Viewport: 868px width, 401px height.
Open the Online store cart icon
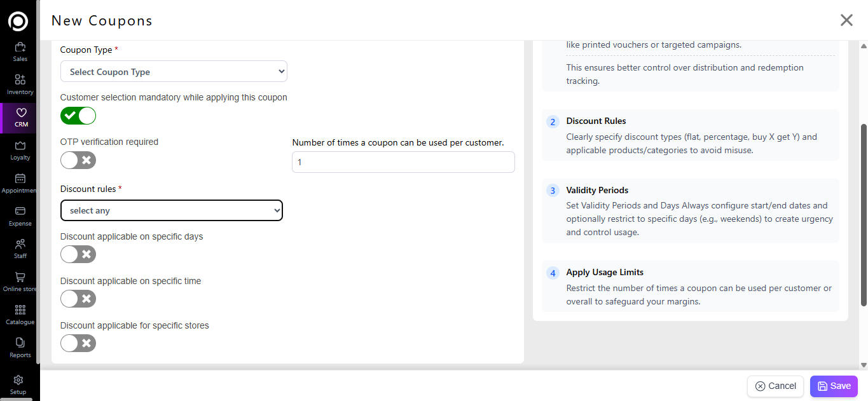(x=20, y=278)
